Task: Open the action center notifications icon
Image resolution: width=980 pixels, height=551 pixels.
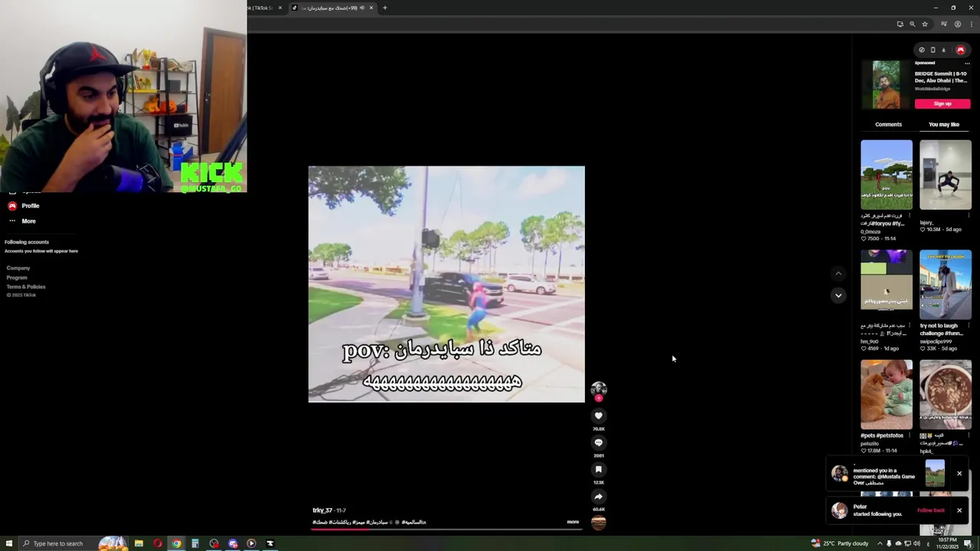Action: point(968,543)
